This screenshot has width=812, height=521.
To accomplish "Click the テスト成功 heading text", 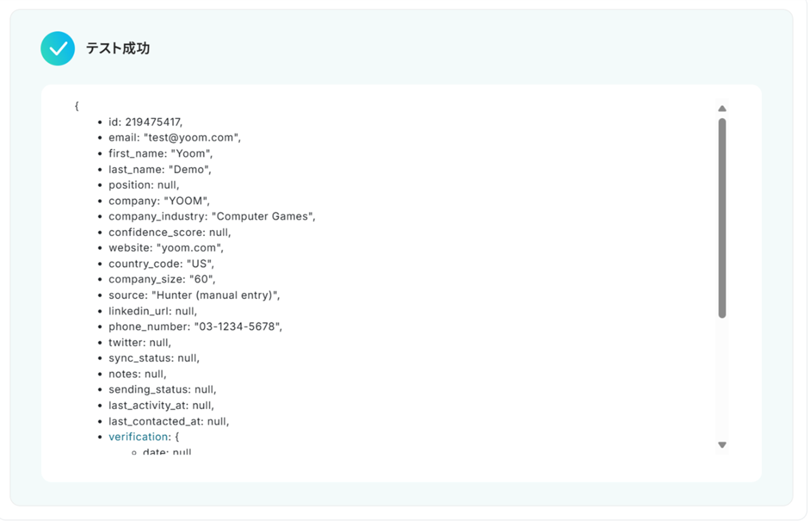I will [118, 49].
